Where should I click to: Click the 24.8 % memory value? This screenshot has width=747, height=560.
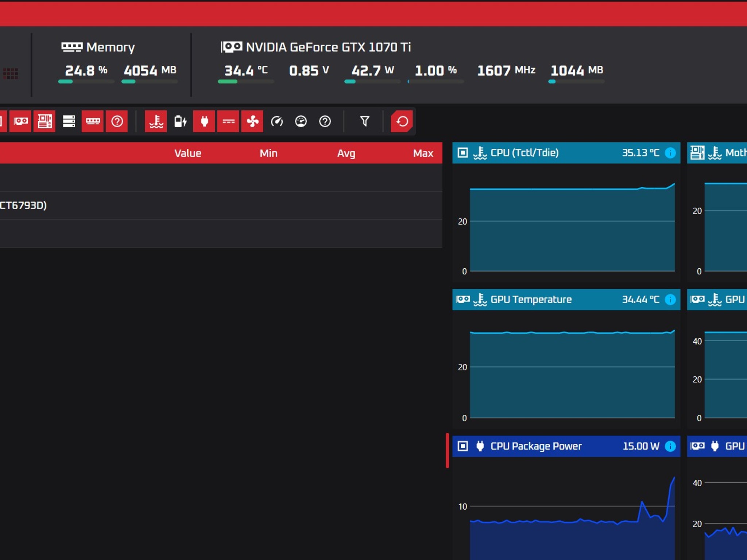[x=86, y=70]
